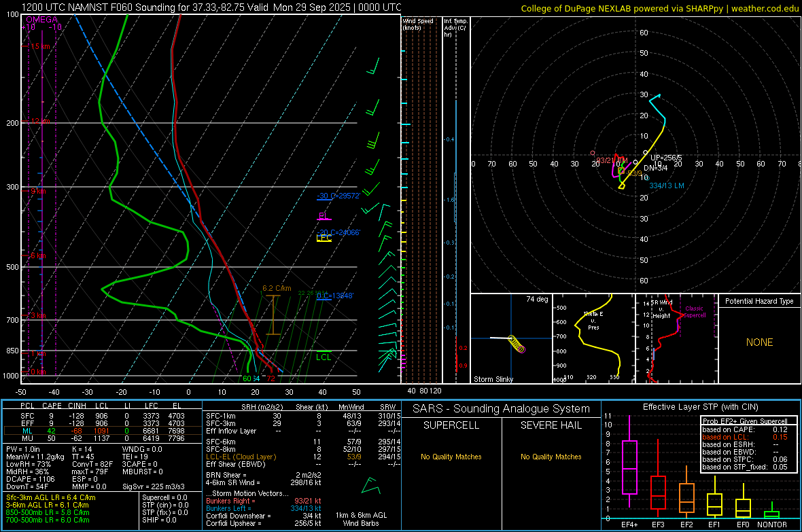
Task: Click No Quality Matches under SEVERE HAIL
Action: coord(551,457)
